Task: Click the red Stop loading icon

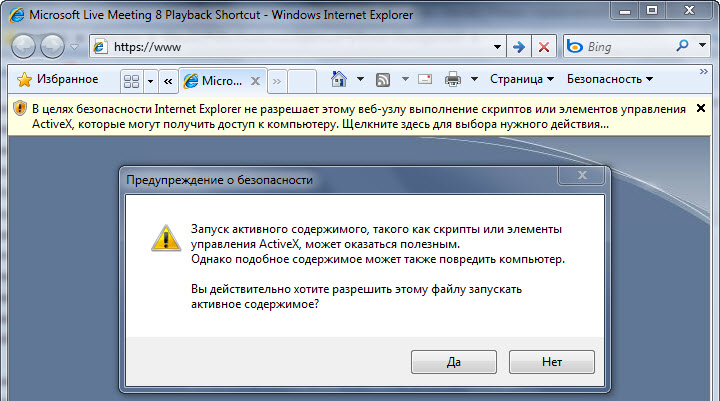Action: pyautogui.click(x=544, y=46)
